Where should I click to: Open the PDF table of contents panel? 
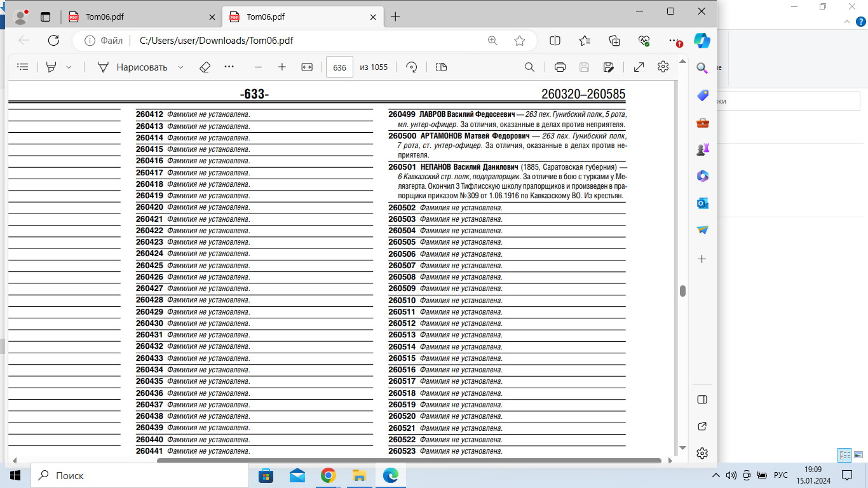[23, 67]
